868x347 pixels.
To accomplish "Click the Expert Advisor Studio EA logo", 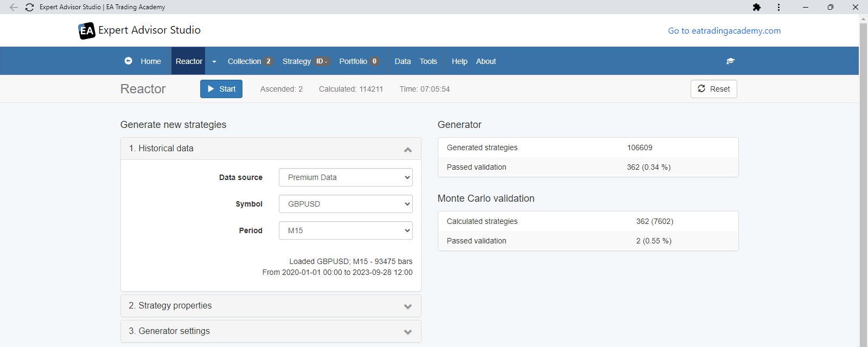I will (x=87, y=31).
